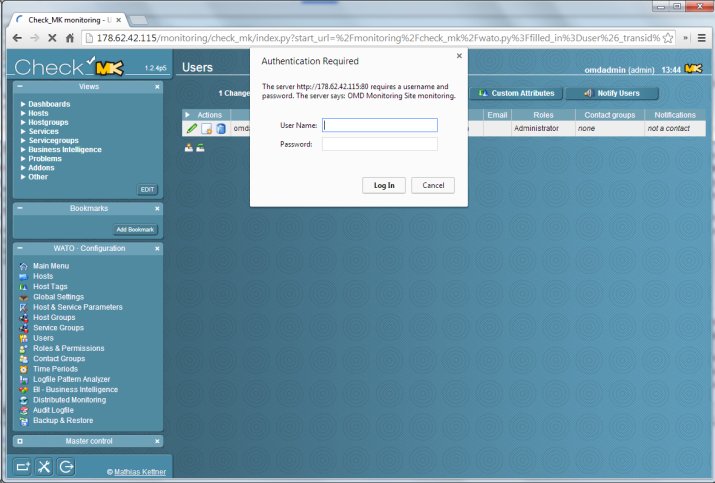This screenshot has width=715, height=483.
Task: Click the wrench tools icon in footer
Action: tap(44, 467)
